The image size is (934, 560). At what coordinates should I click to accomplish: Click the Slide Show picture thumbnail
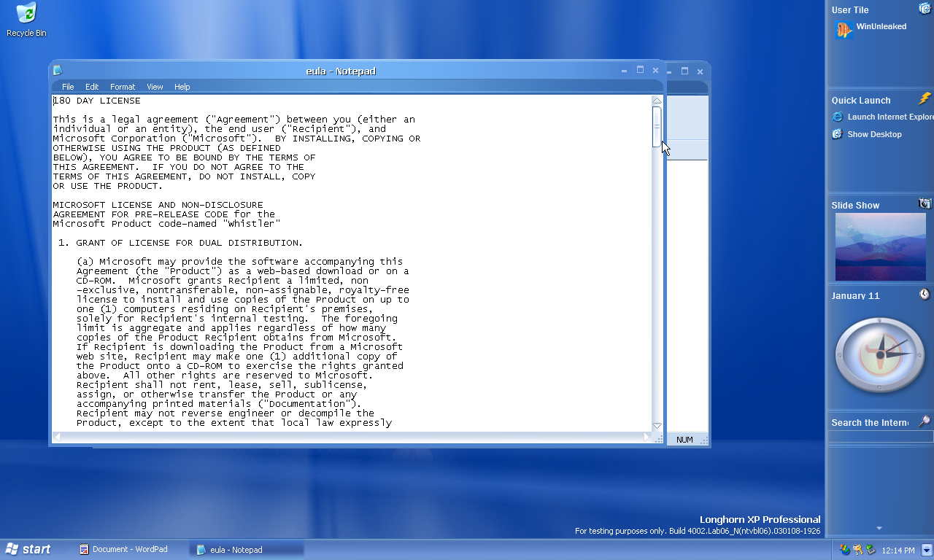pos(880,246)
